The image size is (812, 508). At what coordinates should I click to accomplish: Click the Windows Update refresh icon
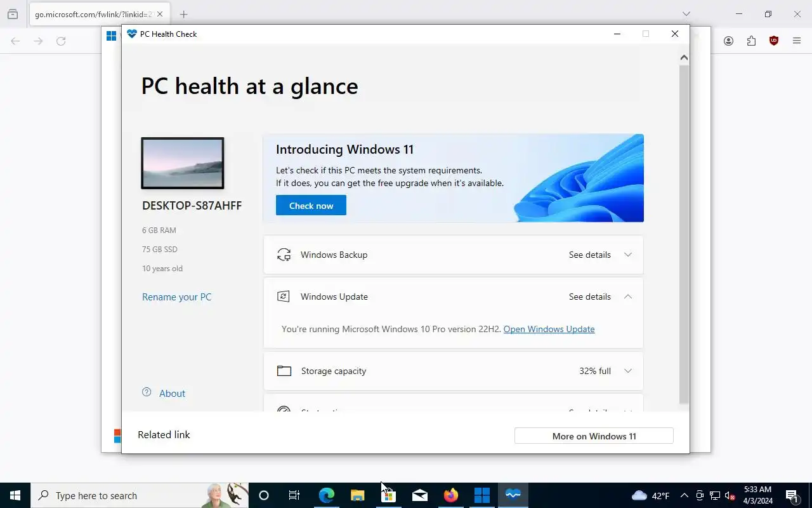284,297
